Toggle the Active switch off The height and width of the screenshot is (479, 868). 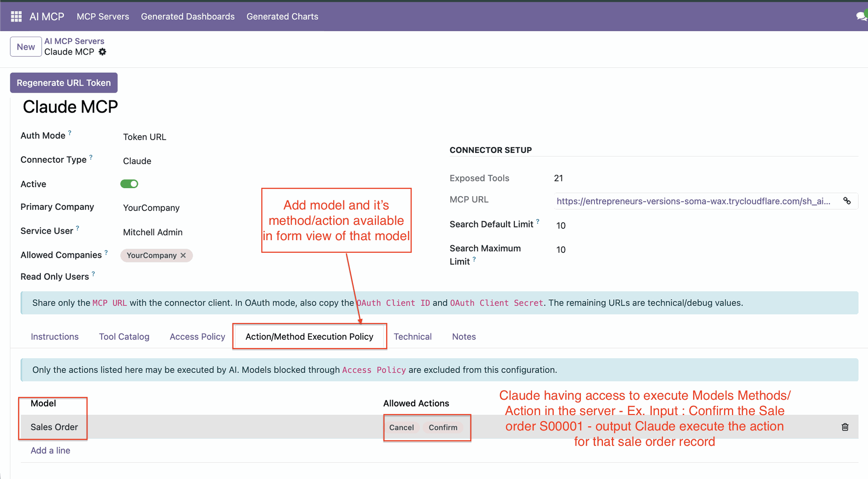tap(129, 184)
